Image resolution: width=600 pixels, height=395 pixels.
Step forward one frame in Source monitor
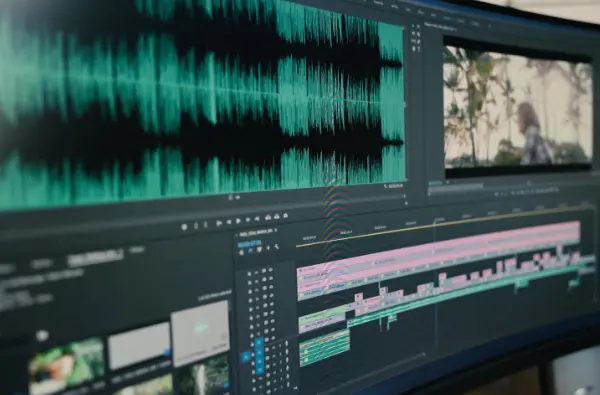point(248,220)
